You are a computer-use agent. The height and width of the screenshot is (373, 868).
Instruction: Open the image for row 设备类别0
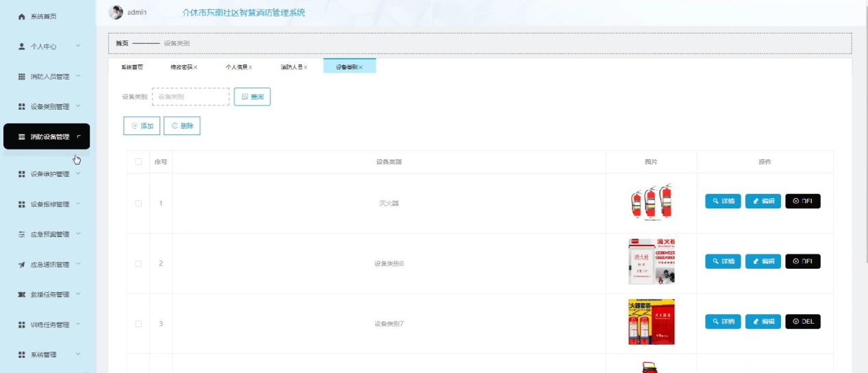pyautogui.click(x=652, y=261)
